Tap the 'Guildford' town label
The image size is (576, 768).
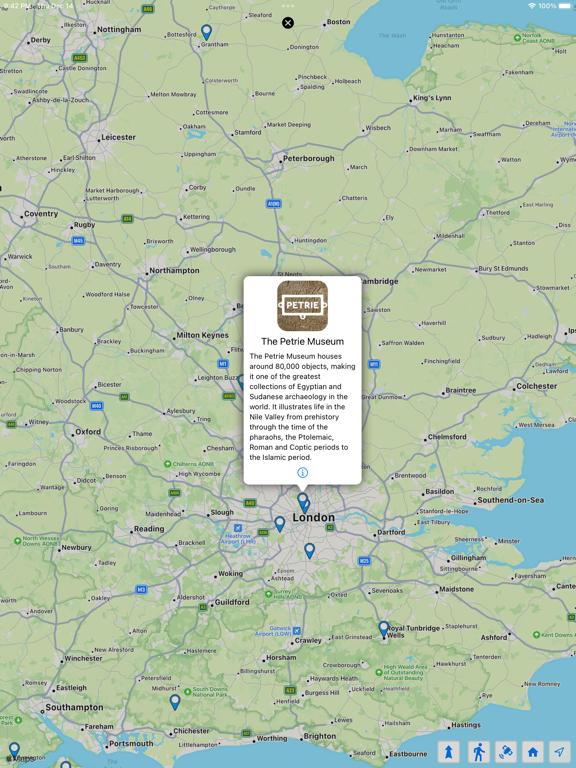232,602
